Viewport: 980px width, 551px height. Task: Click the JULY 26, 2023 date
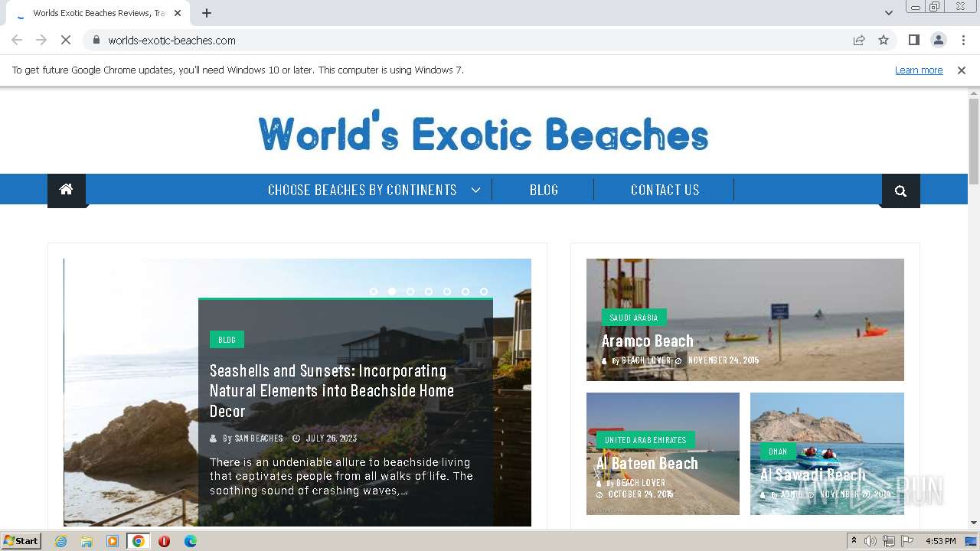332,439
